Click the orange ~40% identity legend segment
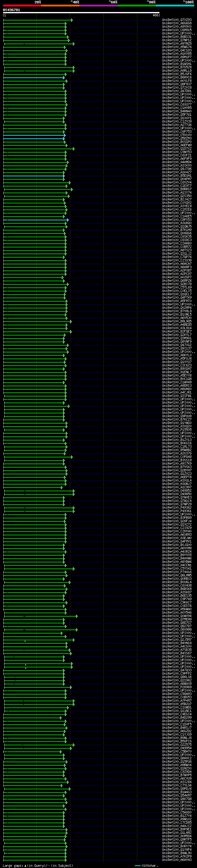 60,6
